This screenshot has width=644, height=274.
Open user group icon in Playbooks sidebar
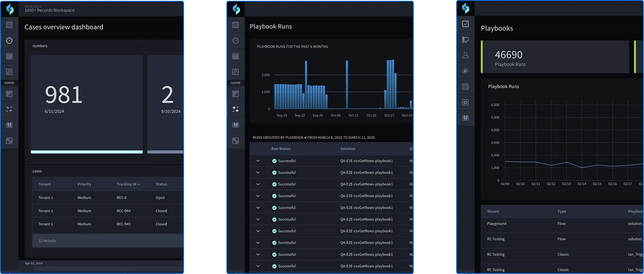pos(465,71)
